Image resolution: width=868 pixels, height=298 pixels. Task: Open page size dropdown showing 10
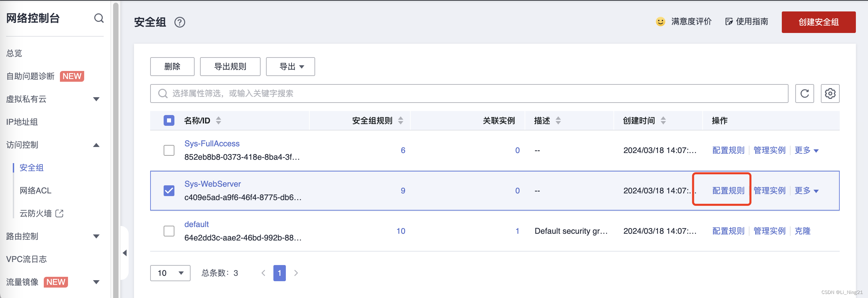click(x=170, y=273)
